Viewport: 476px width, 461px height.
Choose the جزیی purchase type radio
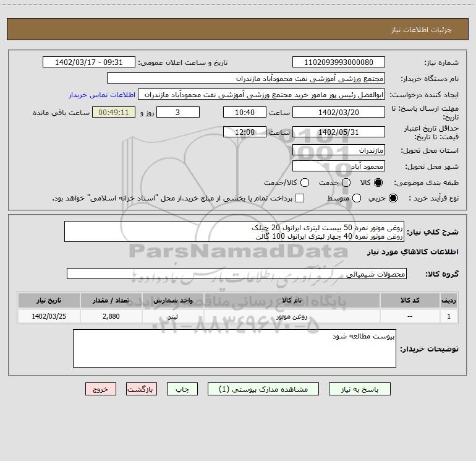coord(393,198)
